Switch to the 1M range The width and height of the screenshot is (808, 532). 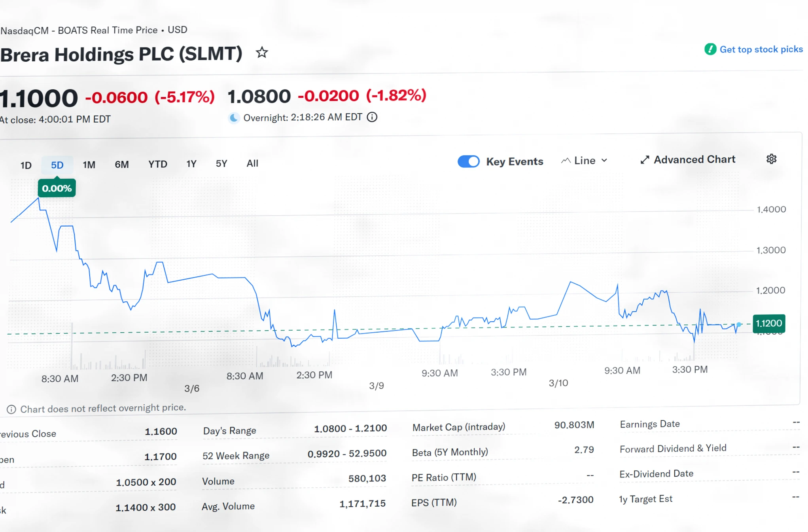(89, 165)
